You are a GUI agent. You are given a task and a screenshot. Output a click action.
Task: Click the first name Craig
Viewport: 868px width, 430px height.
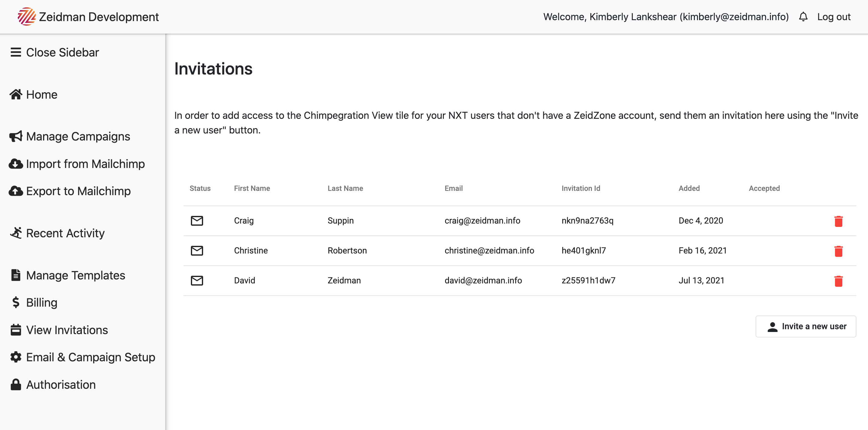coord(244,221)
